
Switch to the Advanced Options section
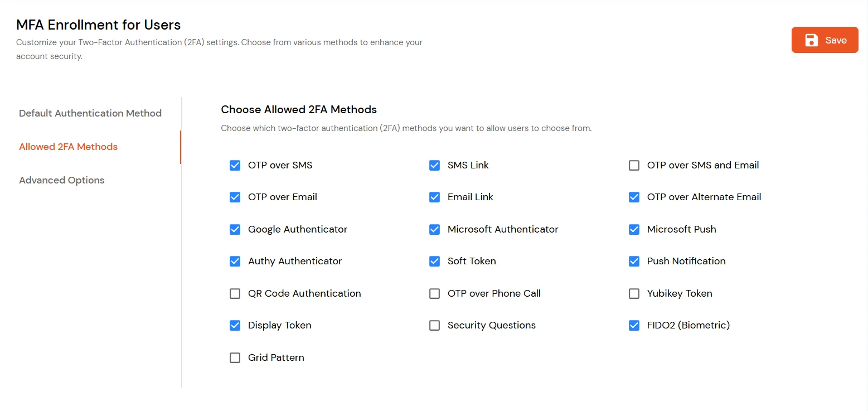[x=61, y=180]
